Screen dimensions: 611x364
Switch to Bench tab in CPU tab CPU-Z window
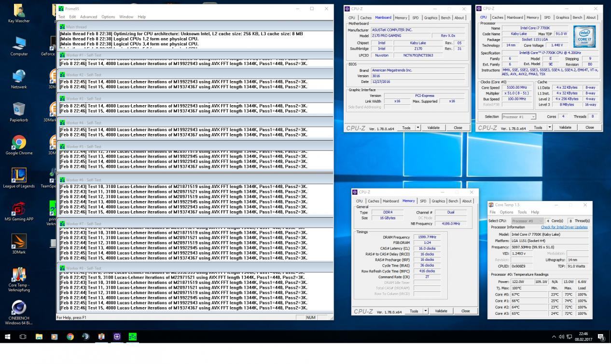pos(577,18)
